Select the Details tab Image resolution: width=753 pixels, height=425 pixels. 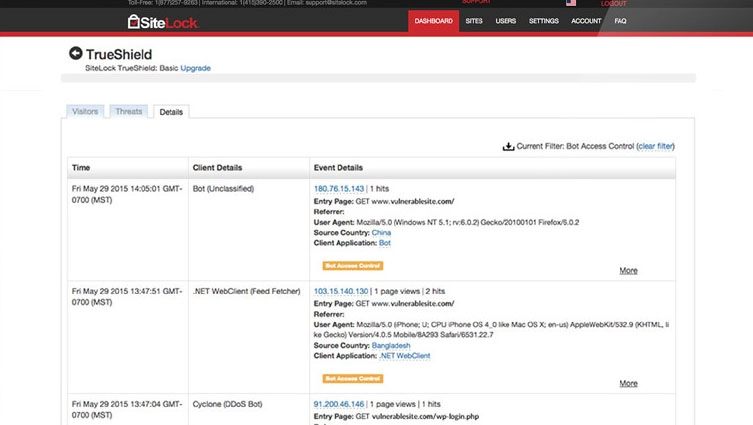(x=171, y=112)
